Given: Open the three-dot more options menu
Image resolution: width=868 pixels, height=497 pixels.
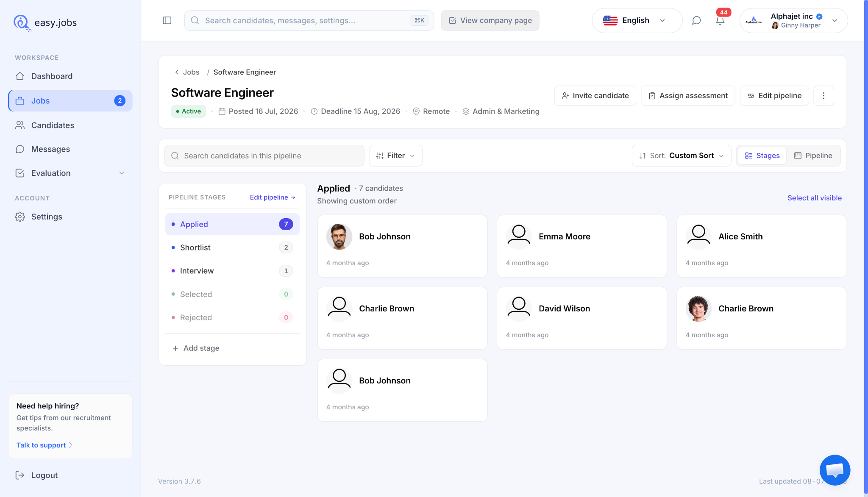Looking at the screenshot, I should pos(823,96).
